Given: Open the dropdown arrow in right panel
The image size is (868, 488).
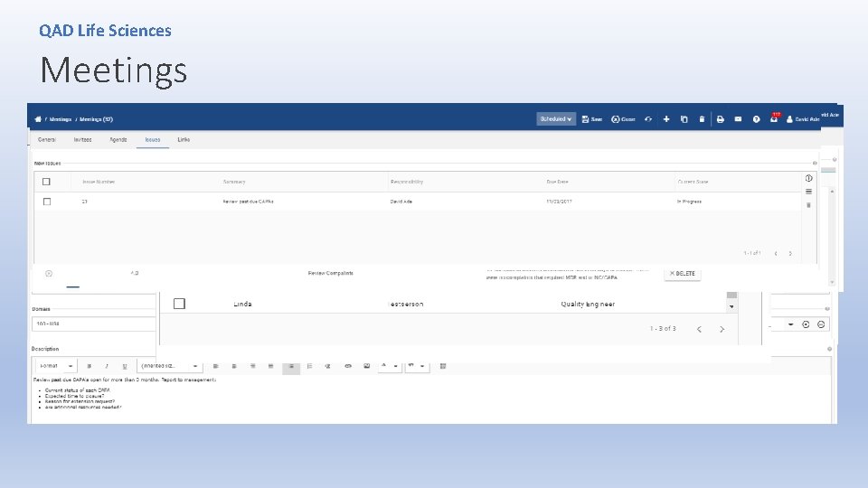Looking at the screenshot, I should [x=790, y=324].
